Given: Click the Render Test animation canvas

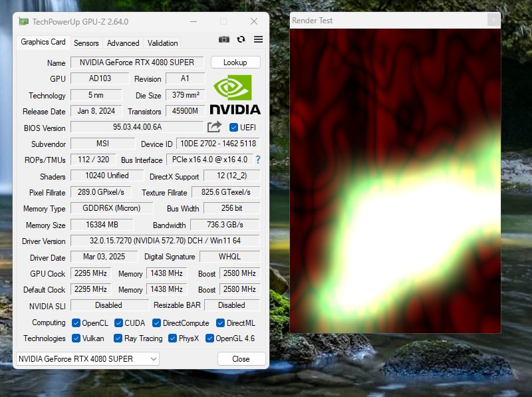Looking at the screenshot, I should (x=395, y=180).
